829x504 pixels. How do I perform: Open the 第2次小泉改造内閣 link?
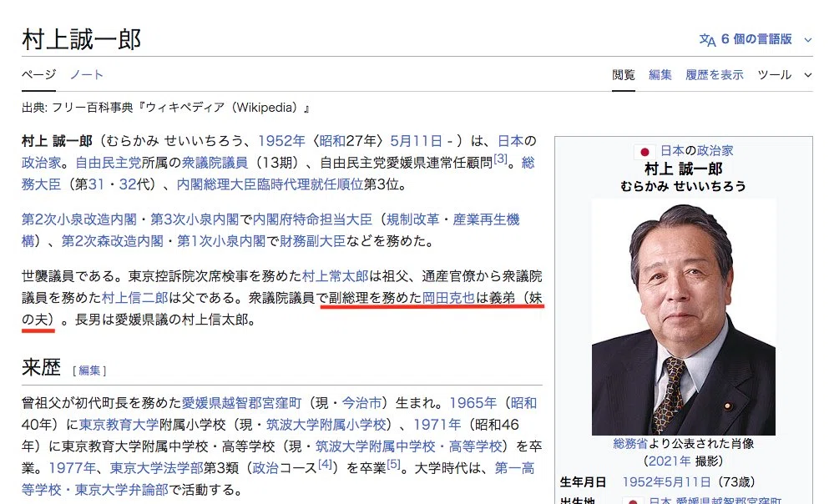point(79,219)
